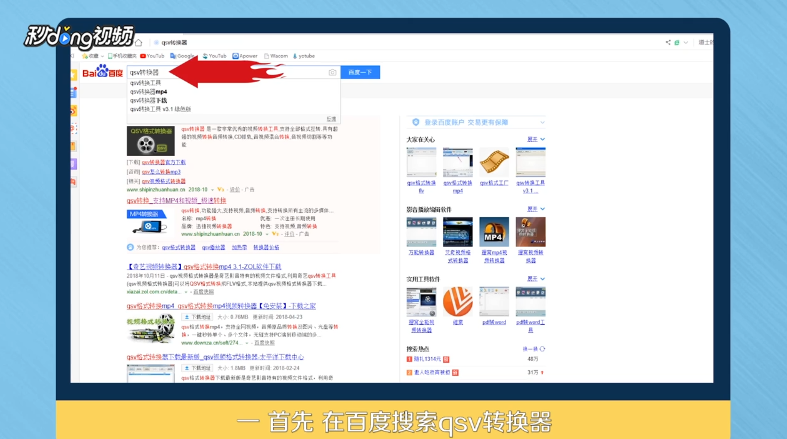
Task: Expand arrow after www.shipinzhuanhuan.cn 2018-10 first ad
Action: (212, 190)
